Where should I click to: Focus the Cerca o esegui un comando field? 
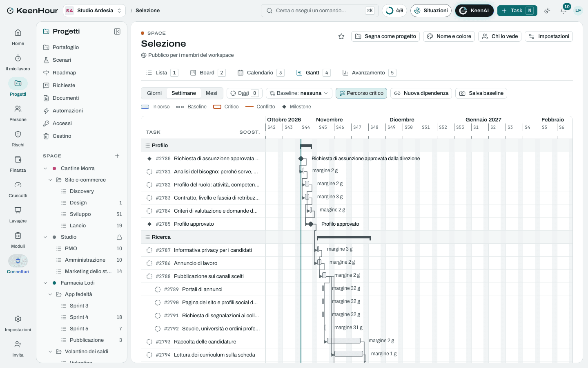pyautogui.click(x=320, y=11)
